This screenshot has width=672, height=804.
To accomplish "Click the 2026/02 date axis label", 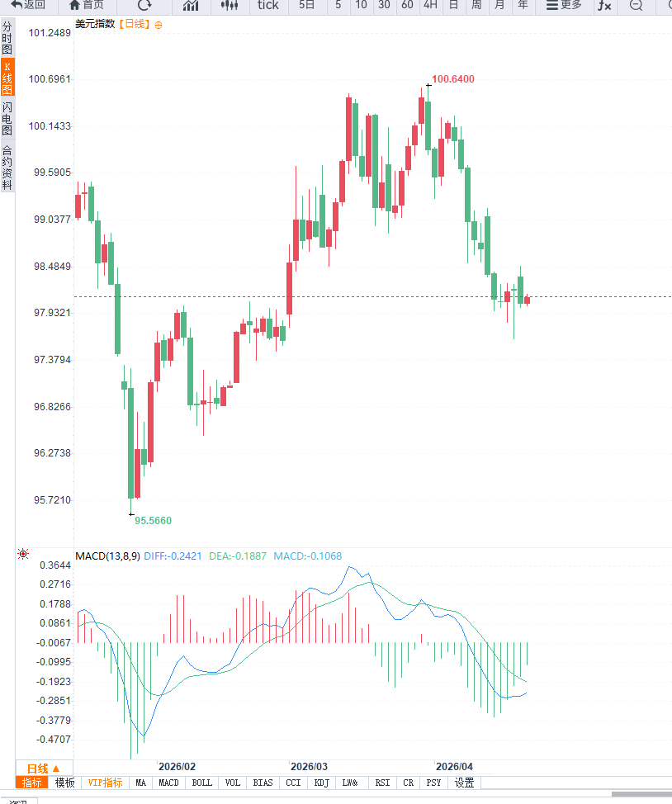I will 177,767.
